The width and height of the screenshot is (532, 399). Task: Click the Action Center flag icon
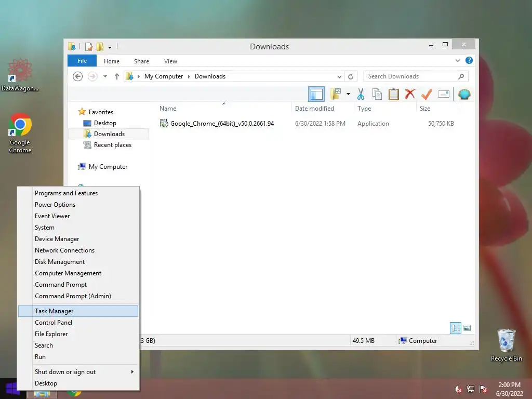[x=483, y=389]
